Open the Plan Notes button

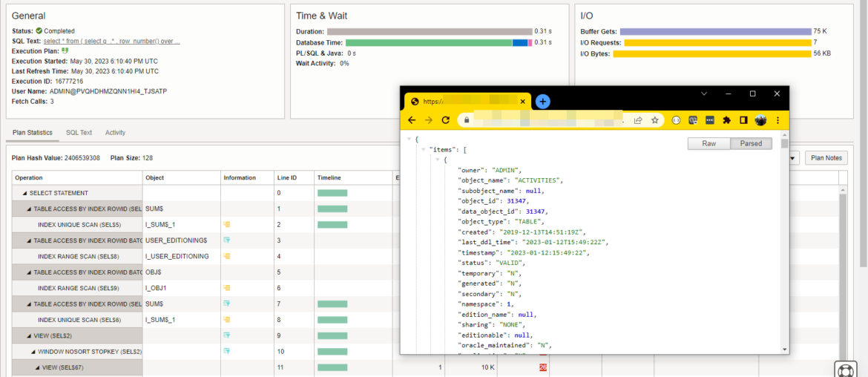(826, 158)
